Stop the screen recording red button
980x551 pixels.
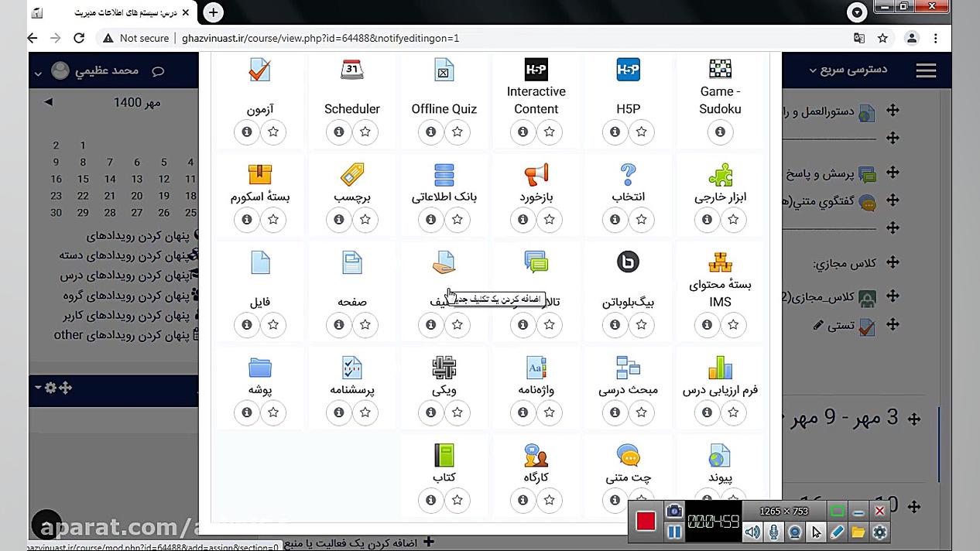pyautogui.click(x=646, y=521)
